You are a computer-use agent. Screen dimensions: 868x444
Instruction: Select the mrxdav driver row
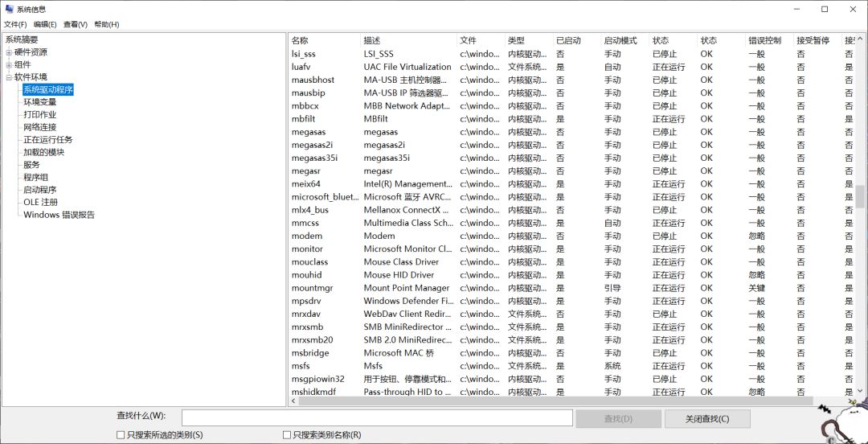572,314
